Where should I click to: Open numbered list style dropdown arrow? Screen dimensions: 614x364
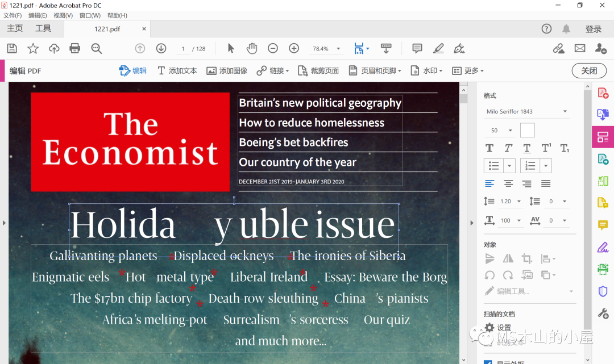pyautogui.click(x=546, y=166)
